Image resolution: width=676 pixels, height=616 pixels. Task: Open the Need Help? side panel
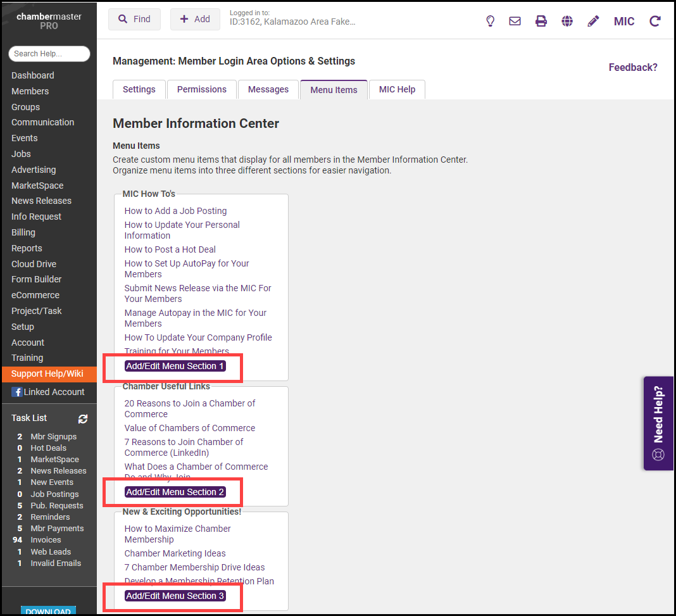point(658,423)
